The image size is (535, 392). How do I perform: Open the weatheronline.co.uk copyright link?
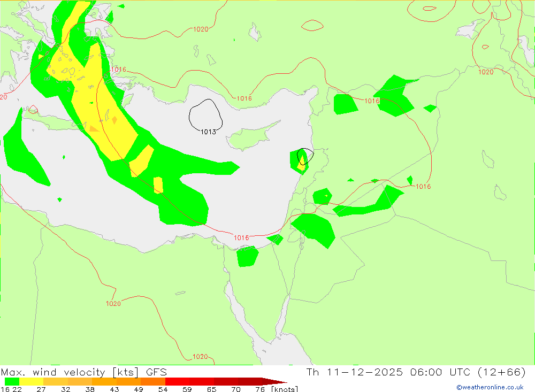click(x=490, y=387)
